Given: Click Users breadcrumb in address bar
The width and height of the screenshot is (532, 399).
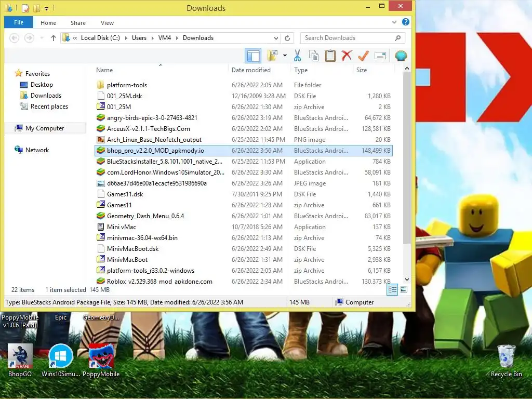Looking at the screenshot, I should [139, 38].
